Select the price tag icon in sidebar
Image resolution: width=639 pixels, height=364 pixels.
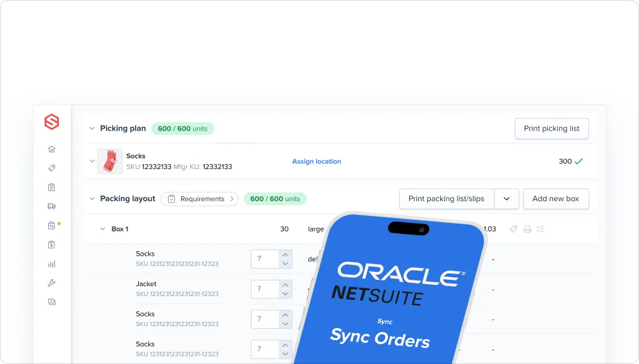[51, 168]
